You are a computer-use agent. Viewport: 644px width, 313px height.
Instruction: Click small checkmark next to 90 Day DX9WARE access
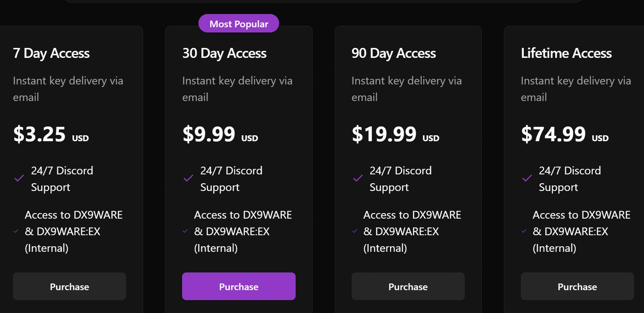[x=355, y=231]
